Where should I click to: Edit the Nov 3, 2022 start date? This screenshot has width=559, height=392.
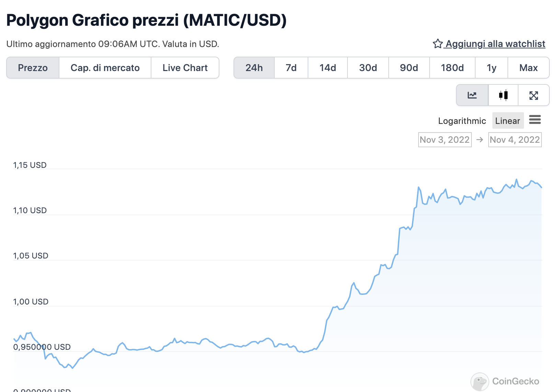pyautogui.click(x=445, y=140)
